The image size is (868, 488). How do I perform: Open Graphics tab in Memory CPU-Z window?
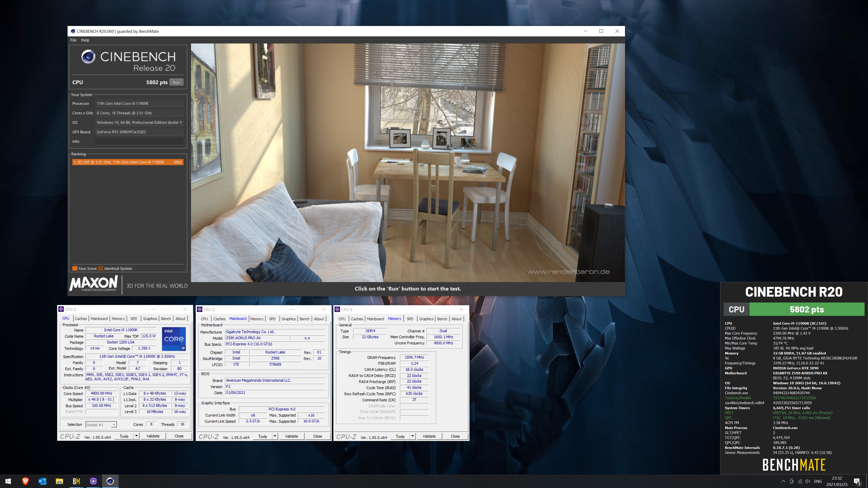[x=426, y=319]
